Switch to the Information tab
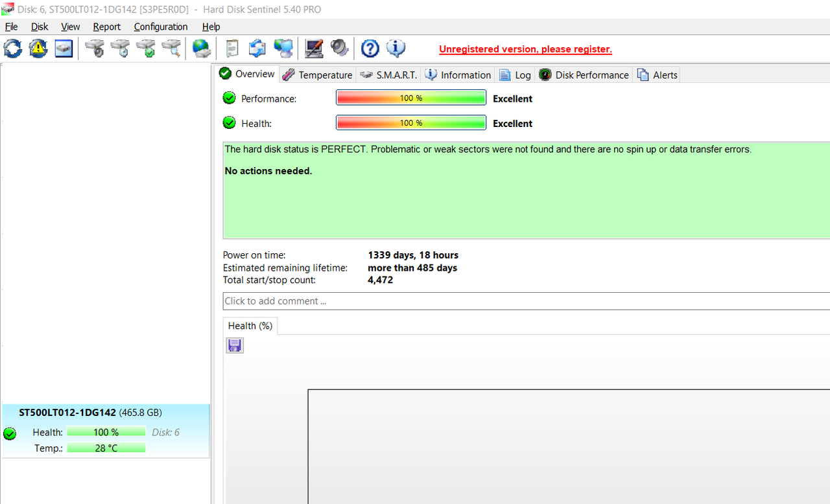 458,75
